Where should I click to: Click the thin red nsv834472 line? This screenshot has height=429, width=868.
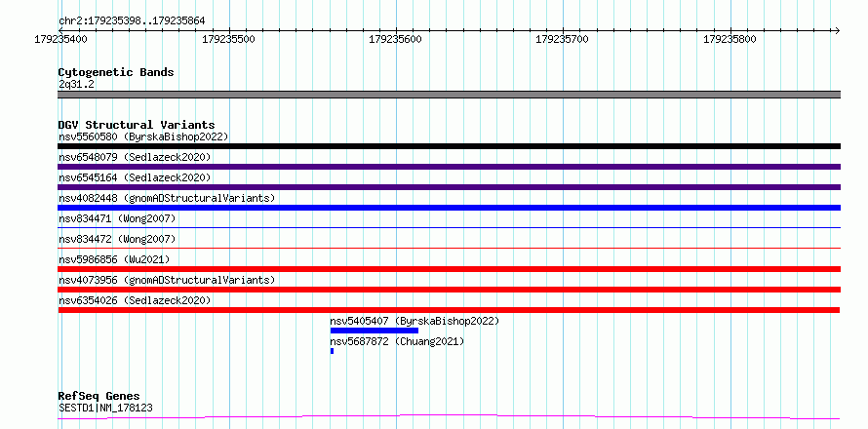[449, 248]
